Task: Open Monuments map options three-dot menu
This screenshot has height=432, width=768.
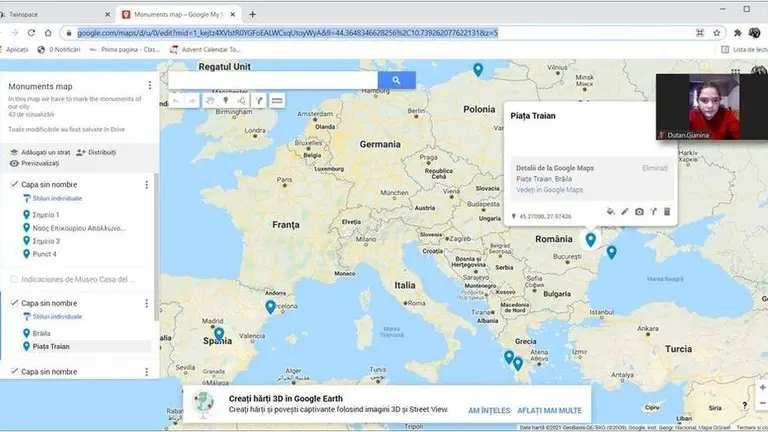Action: coord(150,86)
